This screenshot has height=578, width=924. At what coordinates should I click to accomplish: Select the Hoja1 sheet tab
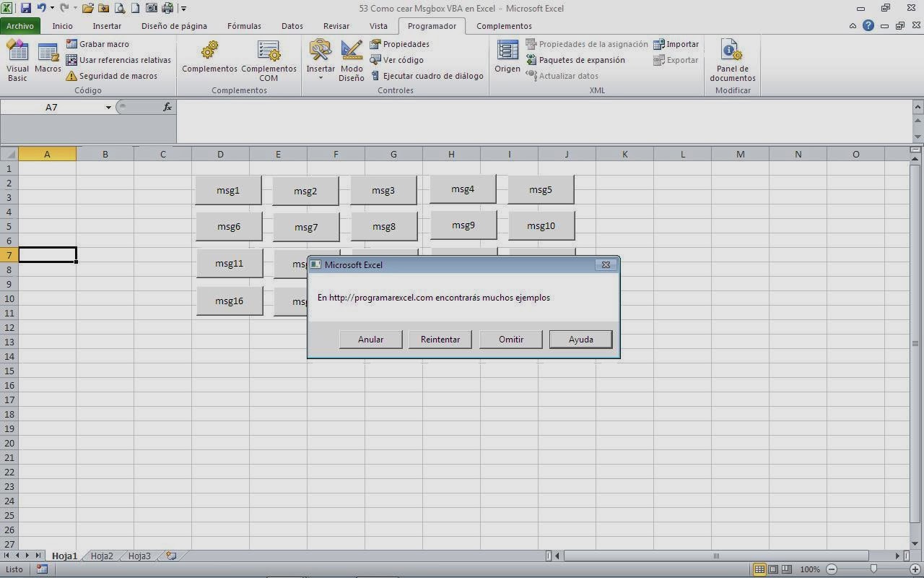64,556
